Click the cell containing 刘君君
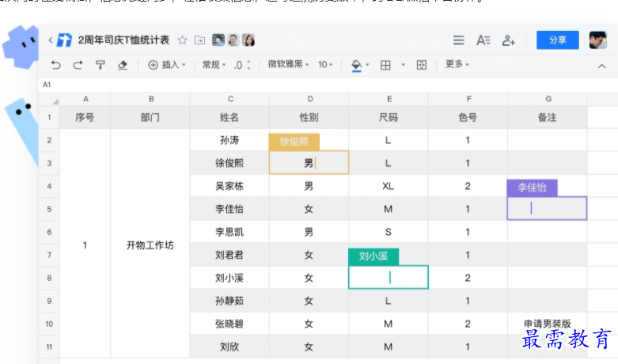This screenshot has height=364, width=618. 229,255
